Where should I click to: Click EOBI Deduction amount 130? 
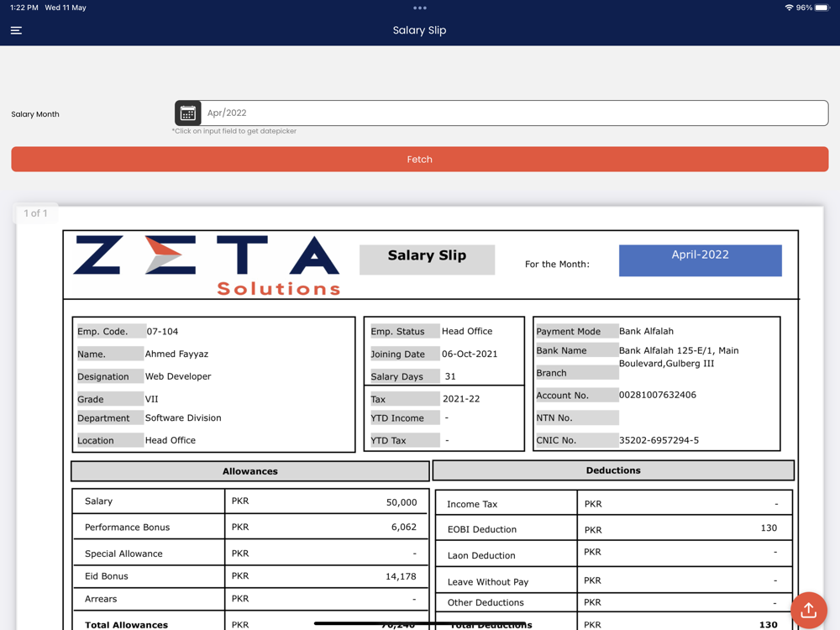coord(769,528)
